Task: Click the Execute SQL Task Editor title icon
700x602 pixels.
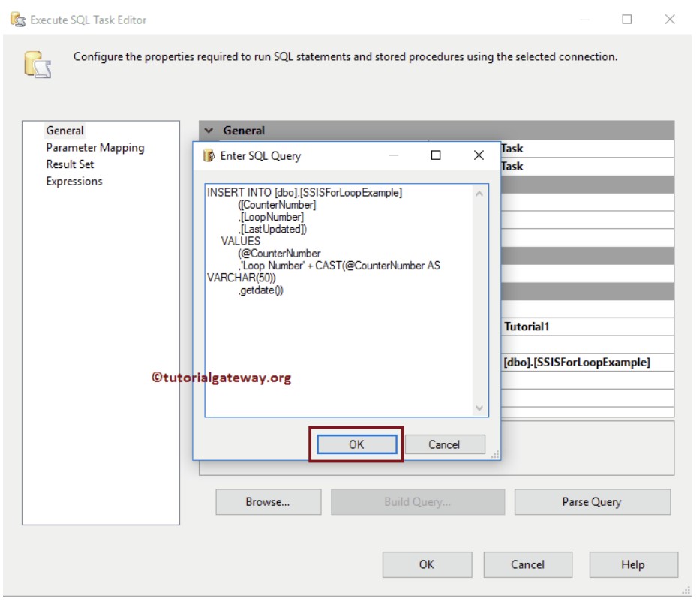Action: (18, 20)
